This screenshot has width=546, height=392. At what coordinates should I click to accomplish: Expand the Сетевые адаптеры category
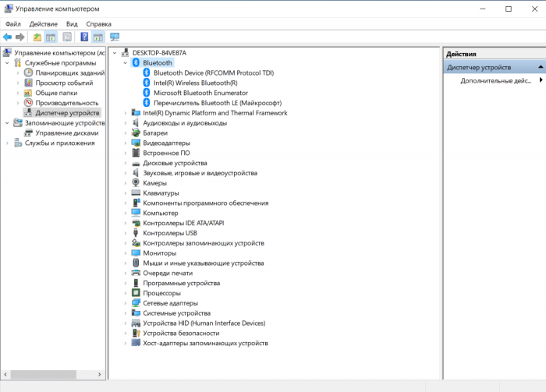point(125,303)
